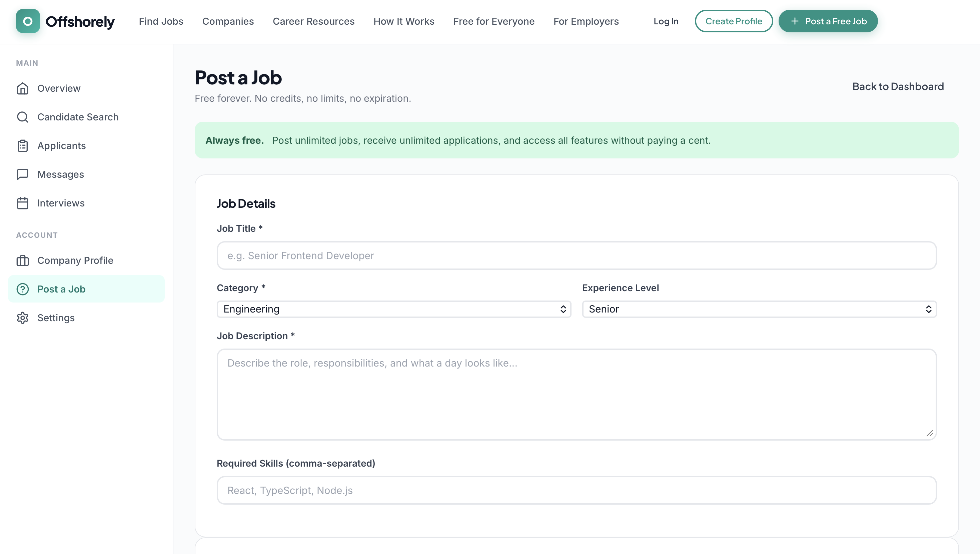Image resolution: width=980 pixels, height=554 pixels.
Task: Open Messages in the sidebar
Action: pyautogui.click(x=86, y=174)
